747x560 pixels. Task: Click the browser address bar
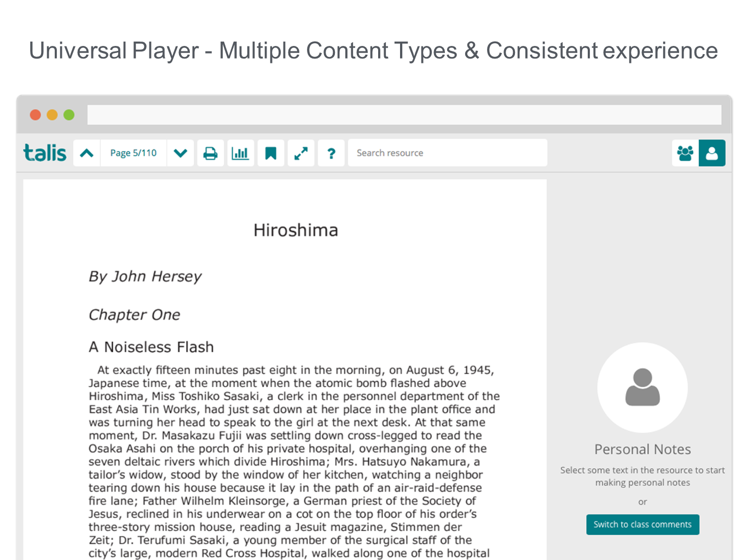404,115
